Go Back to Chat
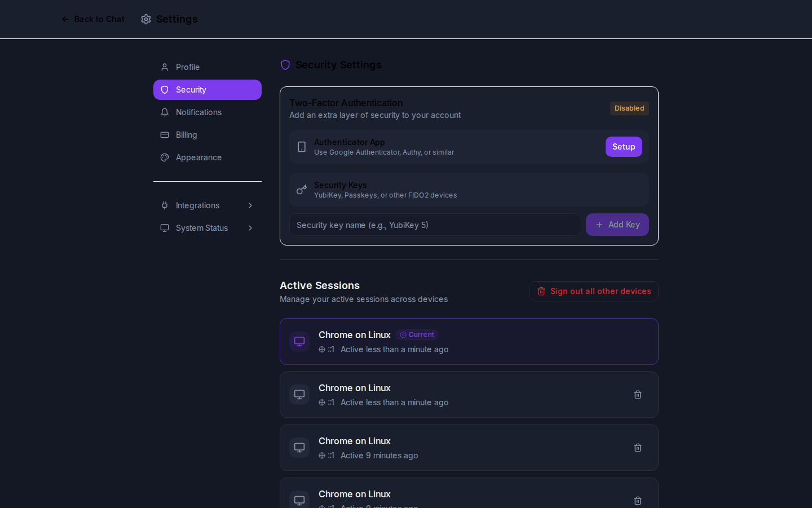Screen dimensions: 812x508 point(93,19)
